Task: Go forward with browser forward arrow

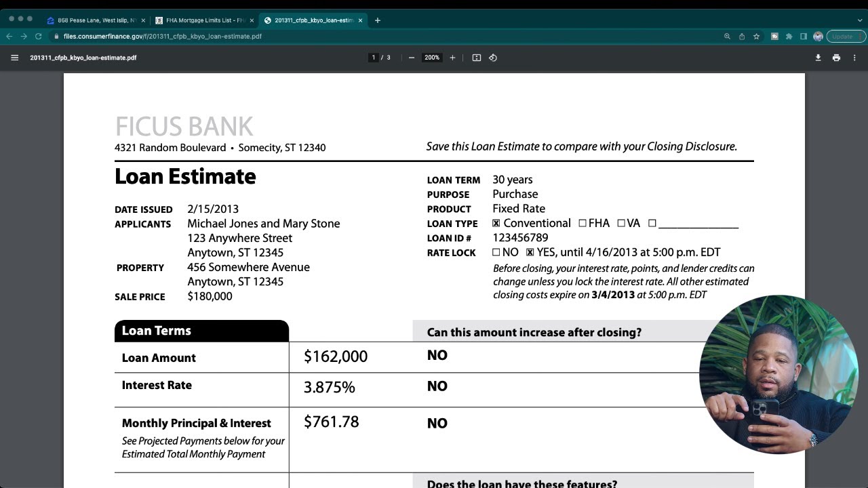Action: click(24, 36)
